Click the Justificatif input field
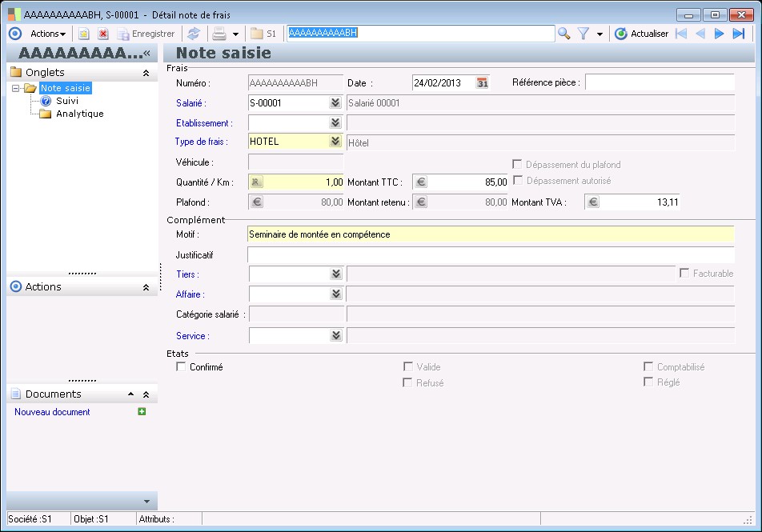The image size is (762, 532). (490, 255)
